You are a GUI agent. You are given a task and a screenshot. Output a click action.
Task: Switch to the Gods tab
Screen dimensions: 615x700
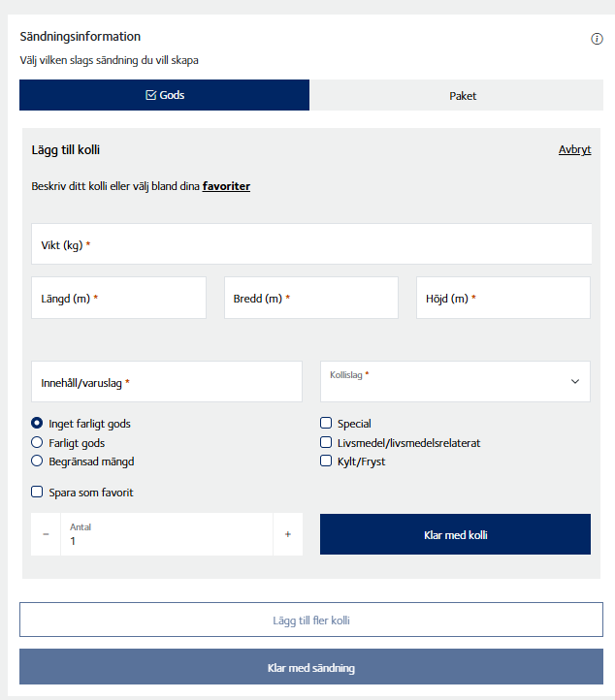pyautogui.click(x=164, y=95)
